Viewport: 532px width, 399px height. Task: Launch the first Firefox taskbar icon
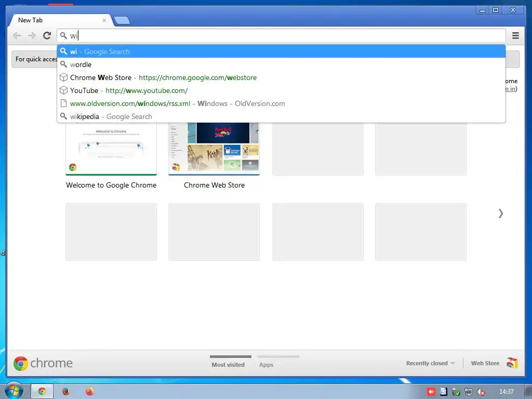pos(66,391)
